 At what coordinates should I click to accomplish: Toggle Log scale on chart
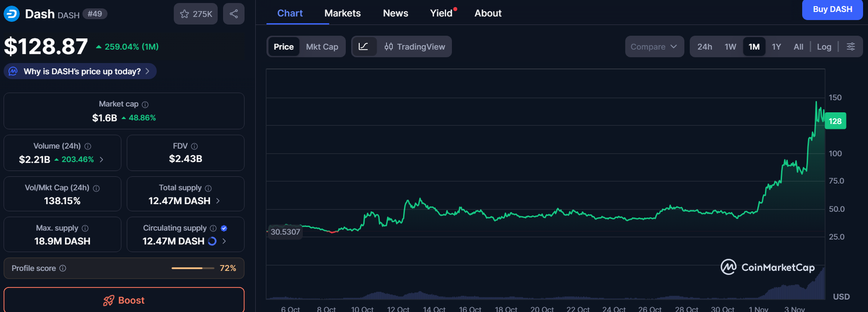[824, 47]
